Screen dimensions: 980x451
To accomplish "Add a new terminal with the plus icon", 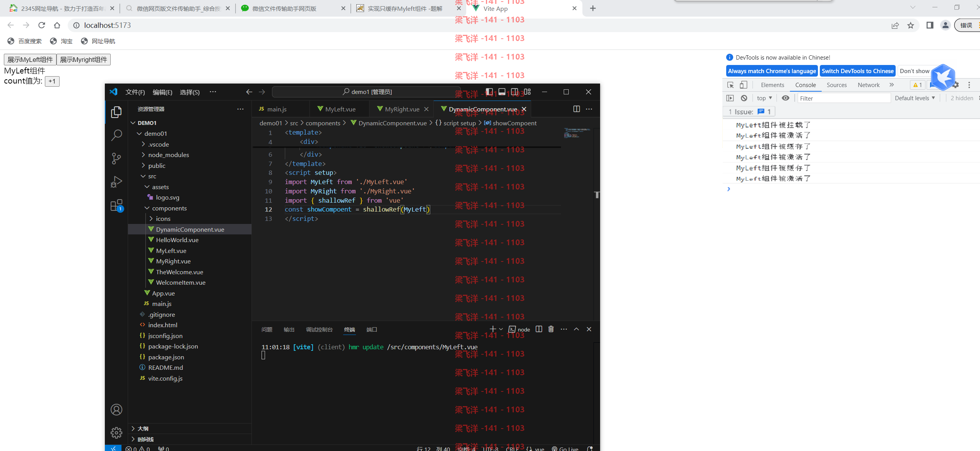I will tap(493, 329).
